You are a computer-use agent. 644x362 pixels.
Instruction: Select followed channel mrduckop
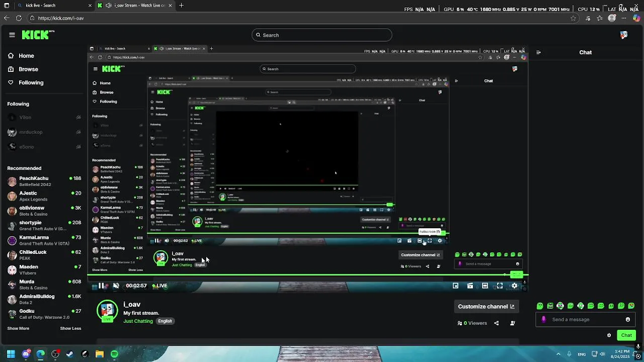[44, 132]
